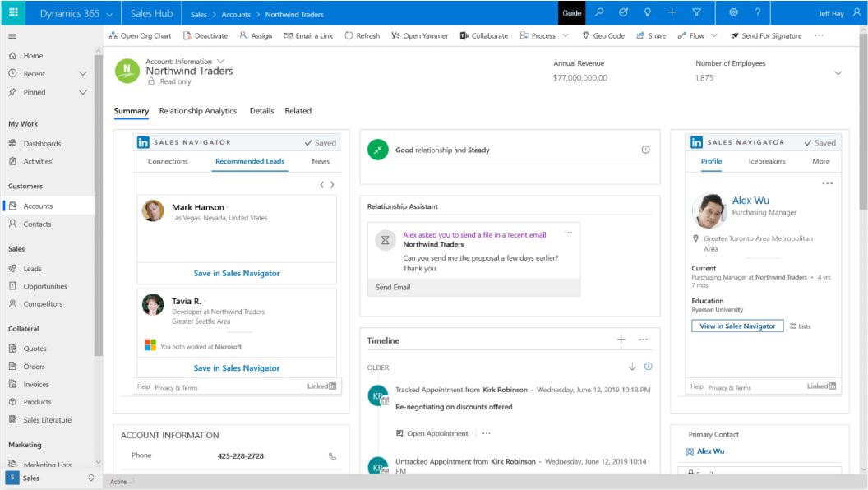868x490 pixels.
Task: Click Save in Sales Navigator for Mark Hanson
Action: (237, 274)
